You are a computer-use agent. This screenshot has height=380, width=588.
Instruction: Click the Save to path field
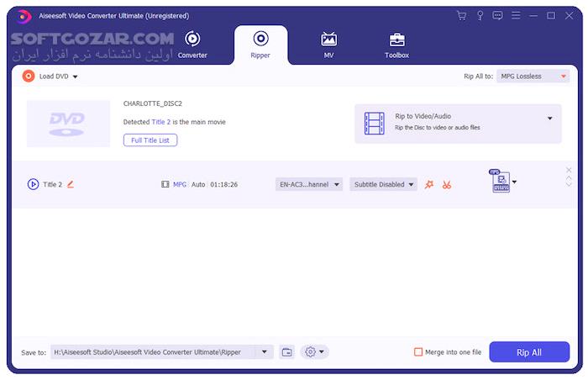pyautogui.click(x=154, y=352)
